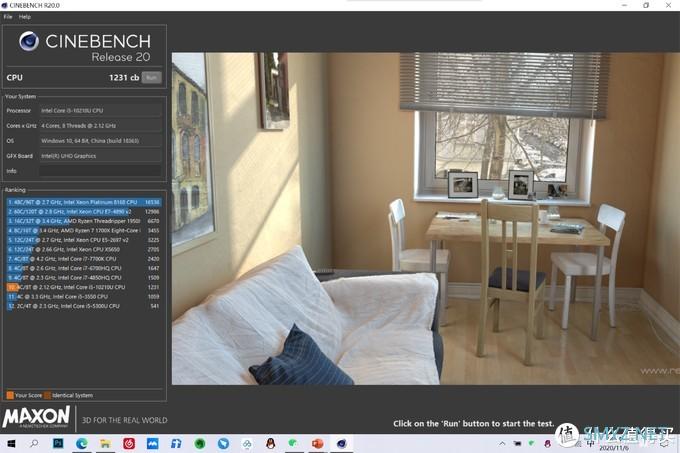Click the OS field showing Windows 10
This screenshot has width=680, height=453.
coord(100,141)
